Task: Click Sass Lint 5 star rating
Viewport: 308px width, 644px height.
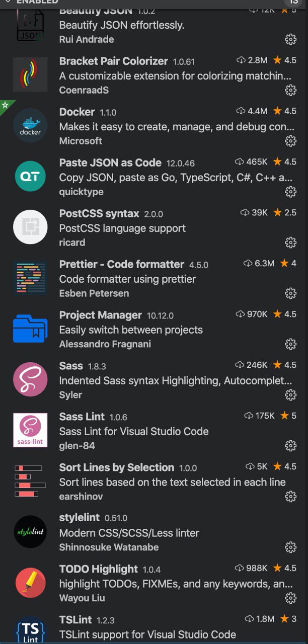Action: (x=288, y=416)
